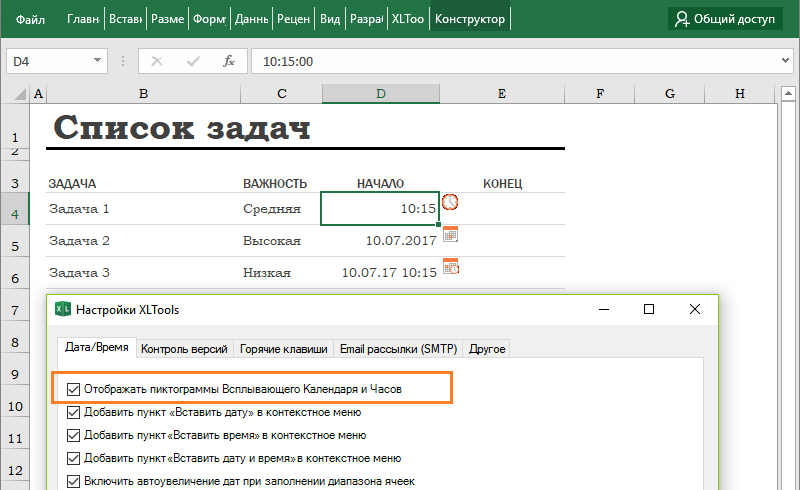Select the cell with date 10.07.2017

pos(380,240)
